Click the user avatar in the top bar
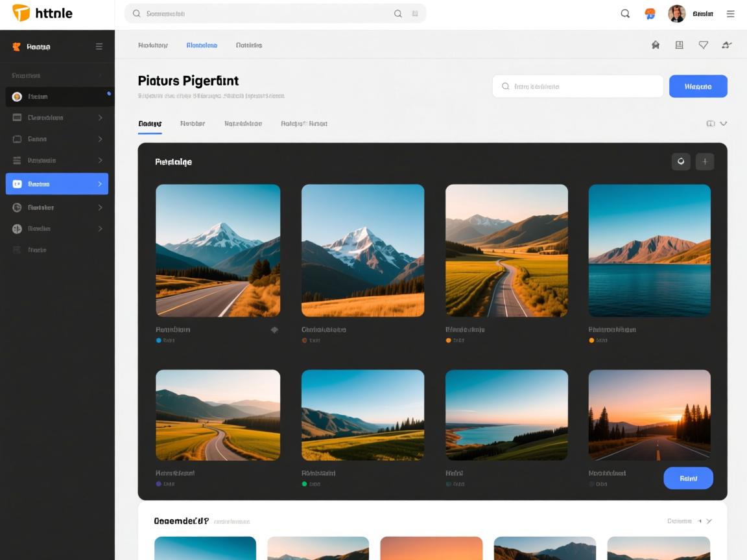 click(x=676, y=14)
